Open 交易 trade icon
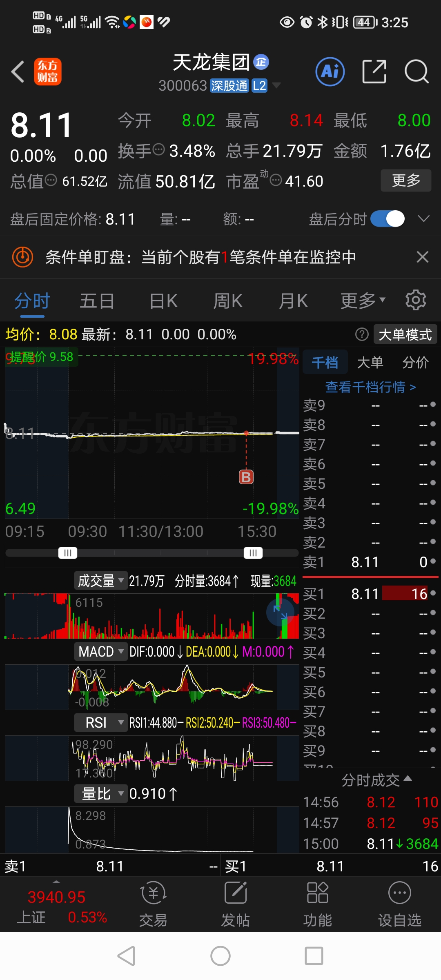Viewport: 441px width, 980px height. 153,903
